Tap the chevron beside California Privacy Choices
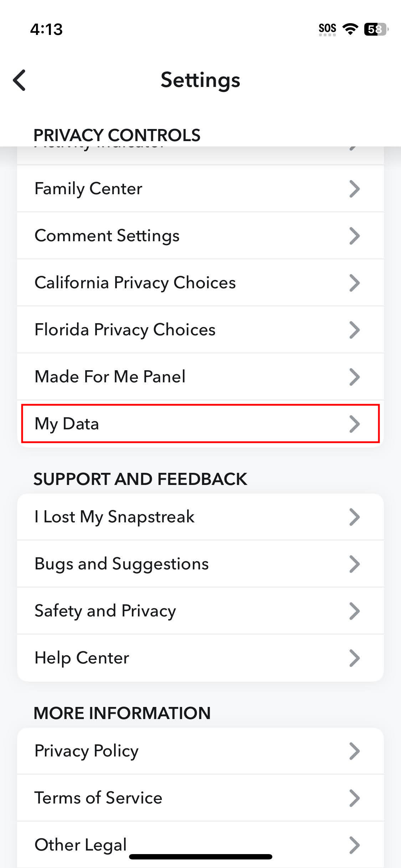Viewport: 401px width, 868px height. [x=354, y=283]
